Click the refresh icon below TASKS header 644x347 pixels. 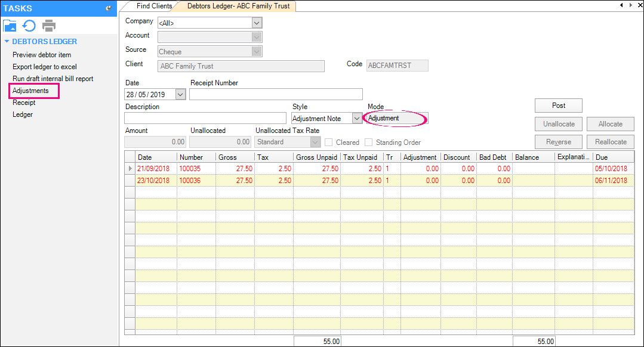29,26
